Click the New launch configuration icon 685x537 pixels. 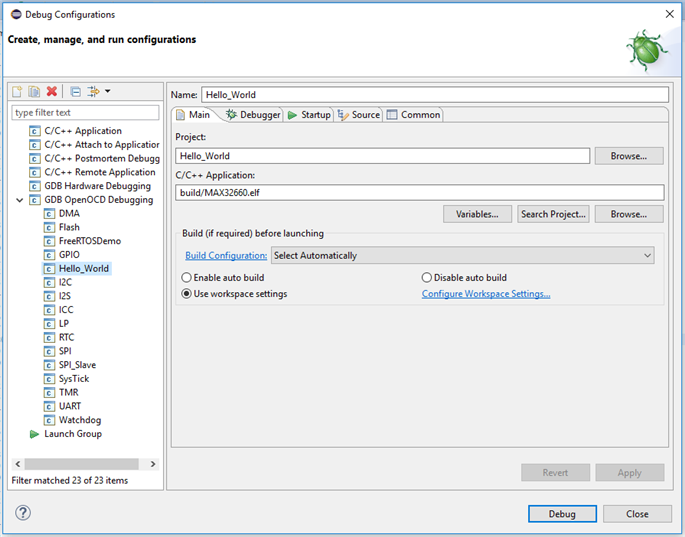[x=17, y=92]
